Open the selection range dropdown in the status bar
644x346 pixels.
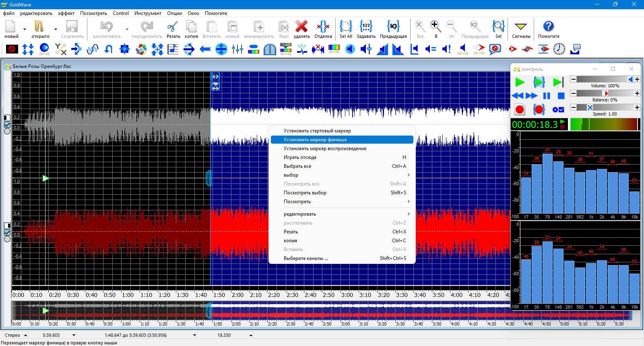[x=194, y=335]
